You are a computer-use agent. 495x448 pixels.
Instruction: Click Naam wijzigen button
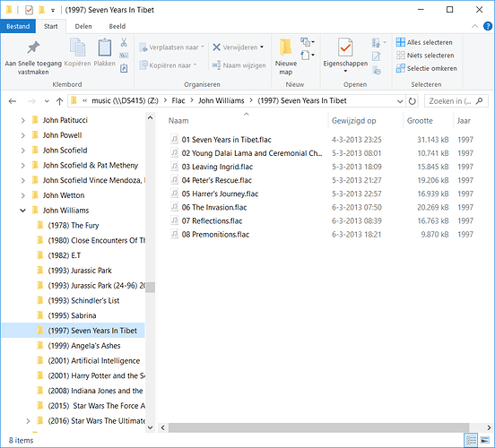tap(239, 65)
